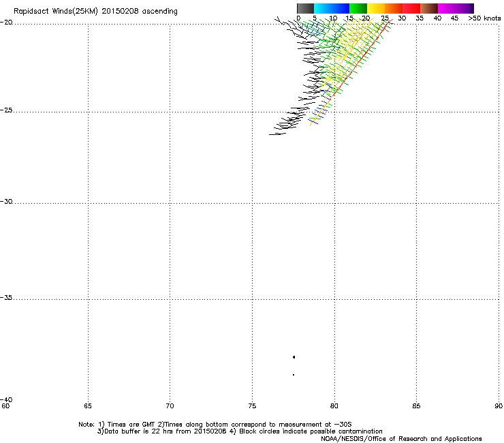Click the note line beginning 'Note: 1) Times are GMT'
The image size is (504, 443).
coord(215,425)
